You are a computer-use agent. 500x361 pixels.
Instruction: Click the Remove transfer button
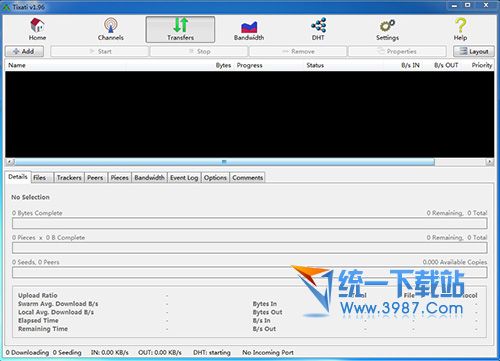coord(298,51)
